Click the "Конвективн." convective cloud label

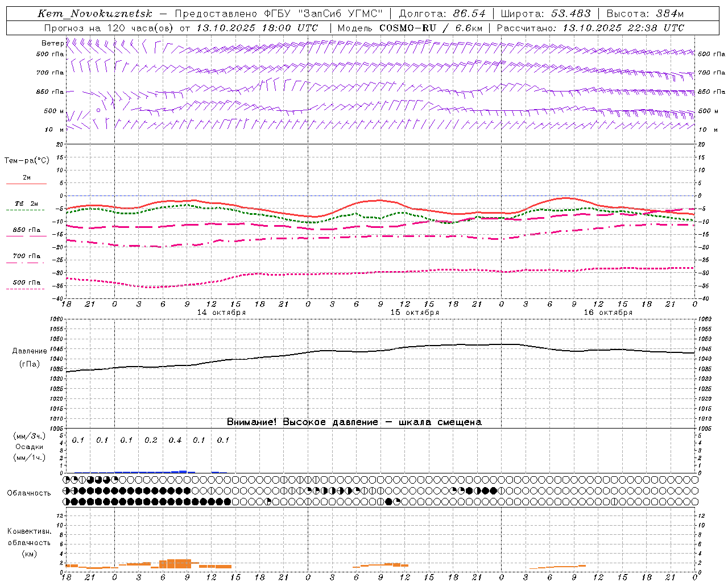click(29, 531)
